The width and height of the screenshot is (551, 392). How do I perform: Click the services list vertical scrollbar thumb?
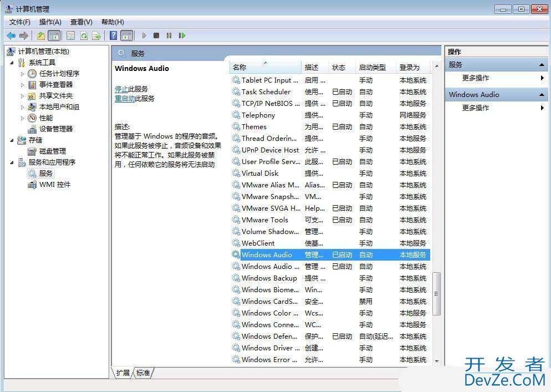click(436, 294)
